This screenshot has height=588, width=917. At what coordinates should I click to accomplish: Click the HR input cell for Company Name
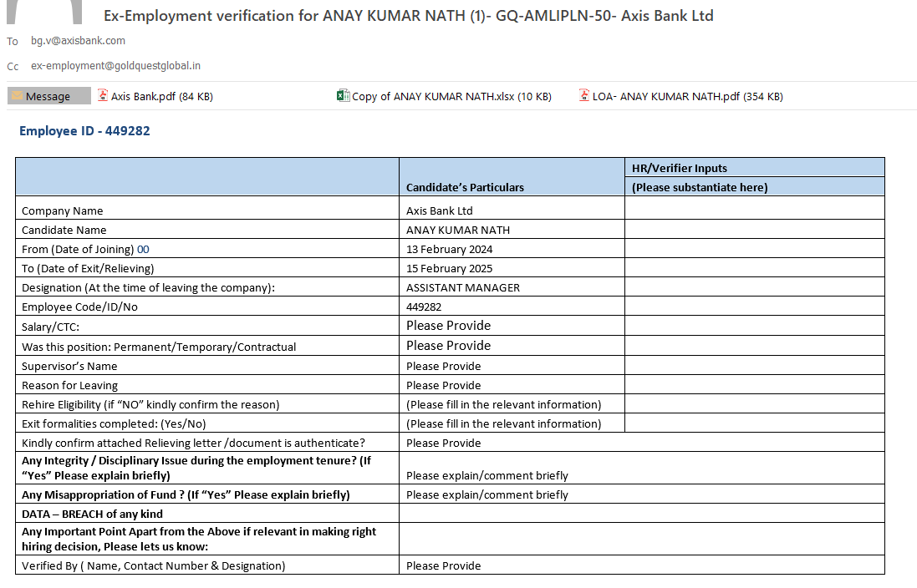coord(753,210)
